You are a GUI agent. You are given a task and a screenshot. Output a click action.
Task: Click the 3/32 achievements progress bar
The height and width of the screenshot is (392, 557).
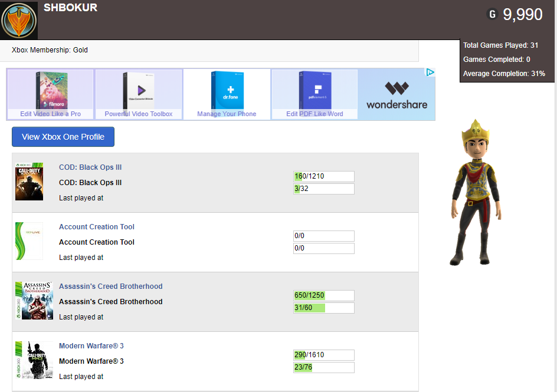323,189
